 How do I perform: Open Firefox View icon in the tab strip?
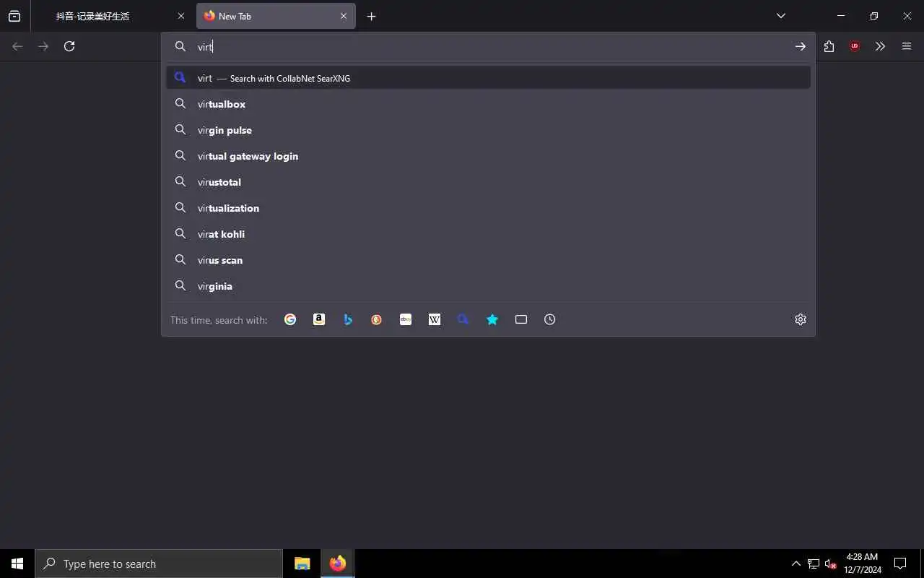pos(14,16)
